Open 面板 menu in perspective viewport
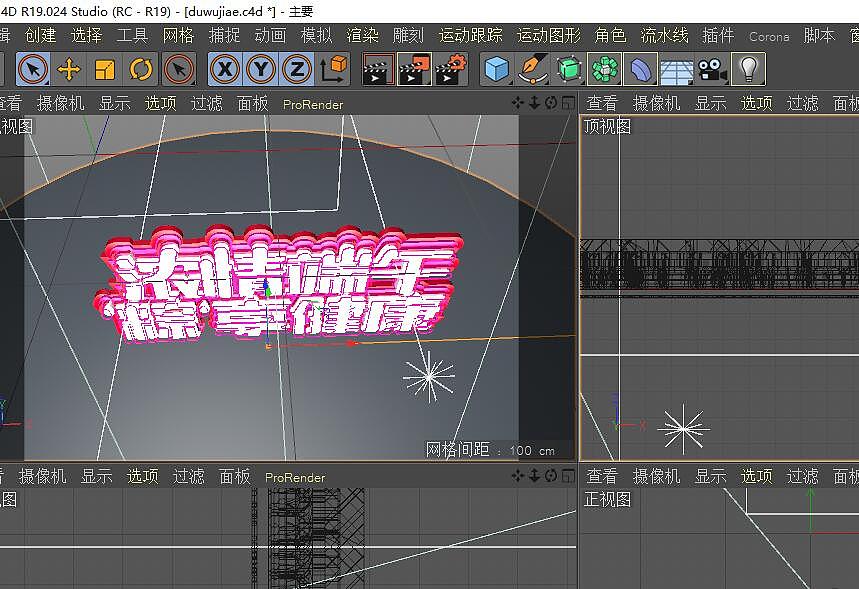859x589 pixels. point(253,103)
